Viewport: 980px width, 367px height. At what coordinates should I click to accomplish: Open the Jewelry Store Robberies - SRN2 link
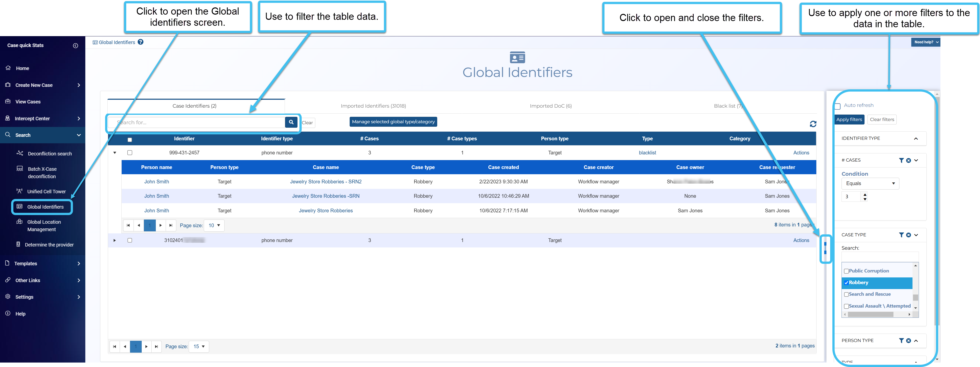[326, 182]
